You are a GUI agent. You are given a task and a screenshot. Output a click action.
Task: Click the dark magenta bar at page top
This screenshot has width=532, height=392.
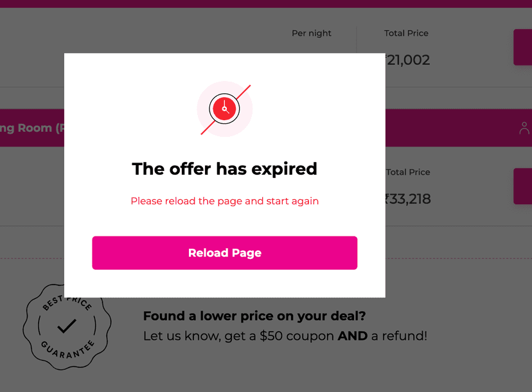tap(266, 4)
